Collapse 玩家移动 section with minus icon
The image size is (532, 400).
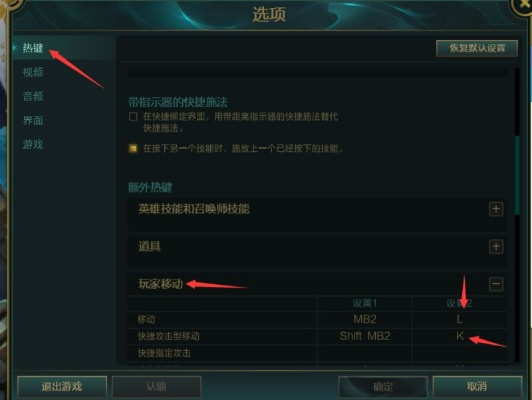pyautogui.click(x=496, y=284)
